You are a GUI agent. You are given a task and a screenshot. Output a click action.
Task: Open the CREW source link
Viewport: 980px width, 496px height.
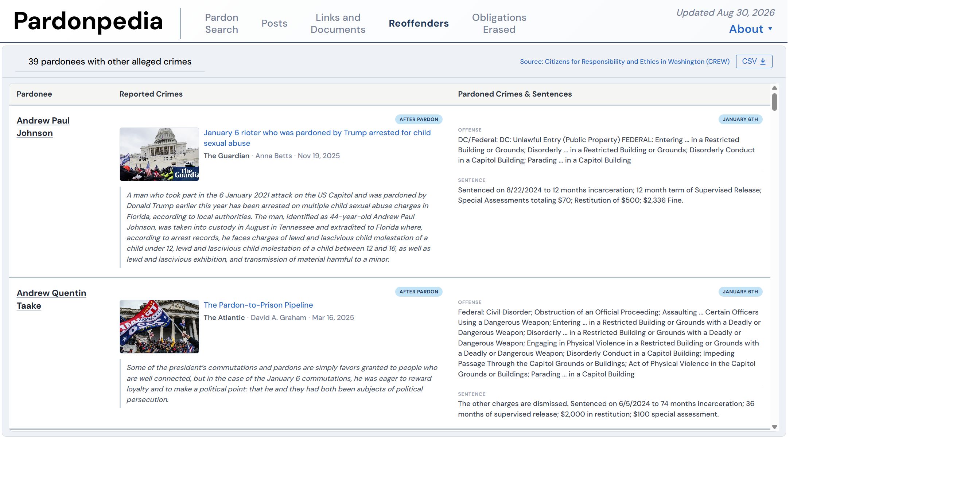(625, 62)
